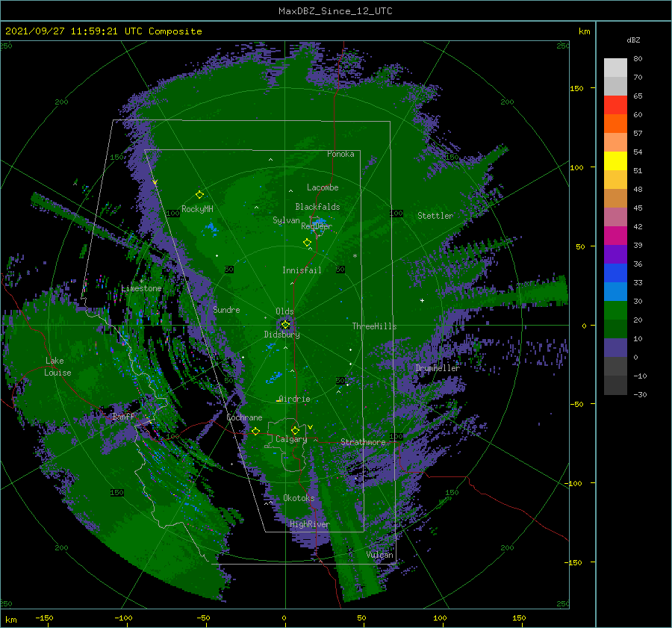Click the Lake Louise label

pos(57,367)
